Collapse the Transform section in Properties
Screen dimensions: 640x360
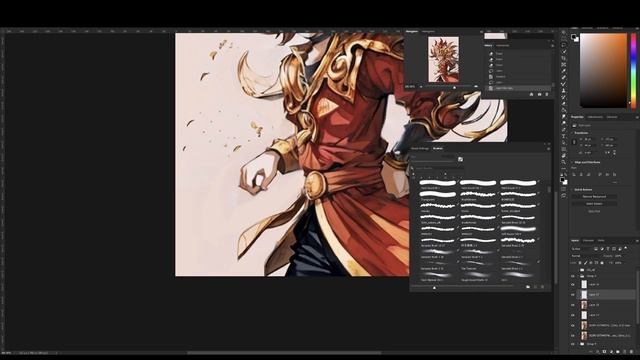pos(572,133)
